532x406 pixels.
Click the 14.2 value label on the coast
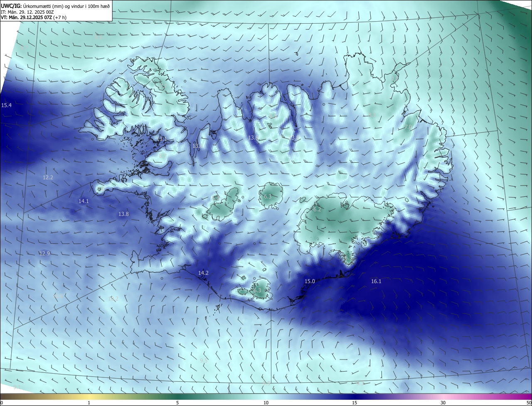pos(203,273)
